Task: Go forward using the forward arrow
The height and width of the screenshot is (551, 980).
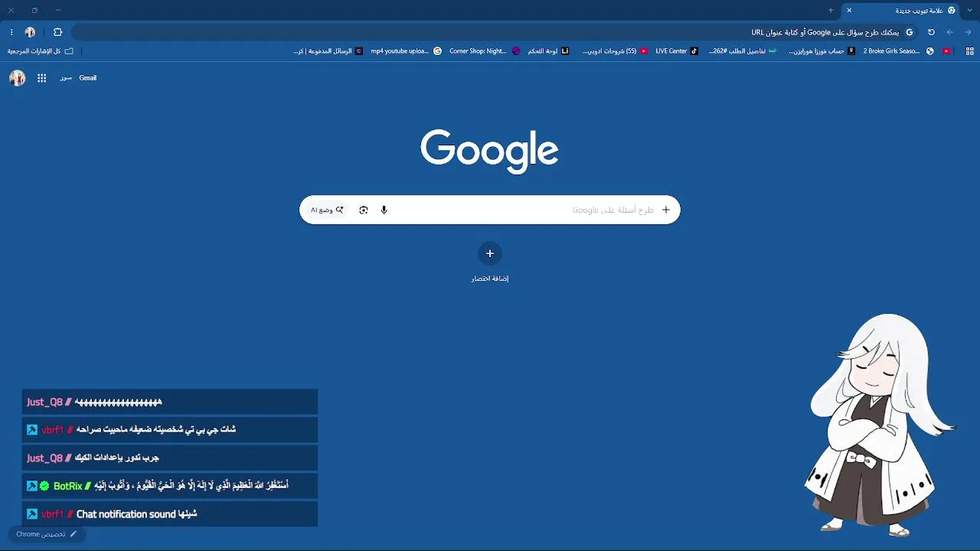Action: (x=969, y=32)
